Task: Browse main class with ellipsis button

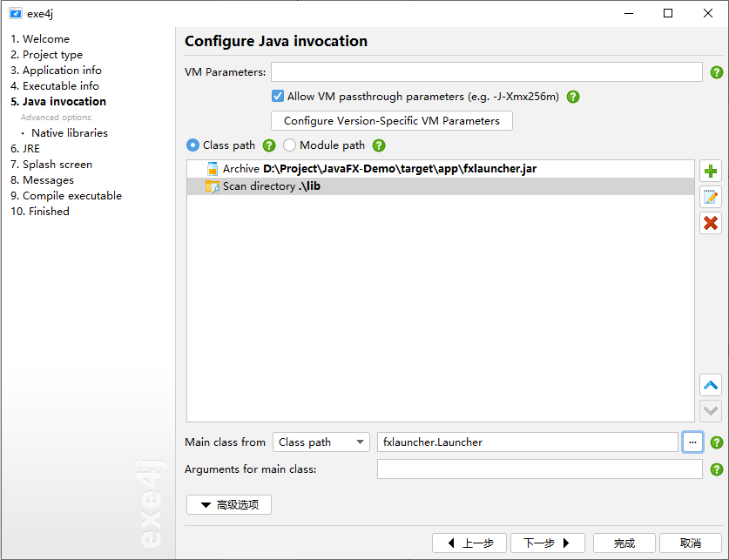Action: pos(692,442)
